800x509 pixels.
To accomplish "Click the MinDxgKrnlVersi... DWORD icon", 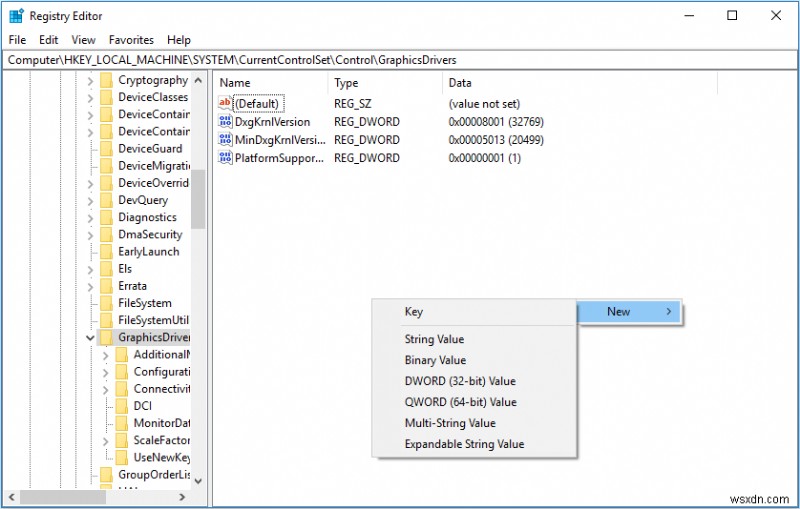I will click(x=224, y=139).
